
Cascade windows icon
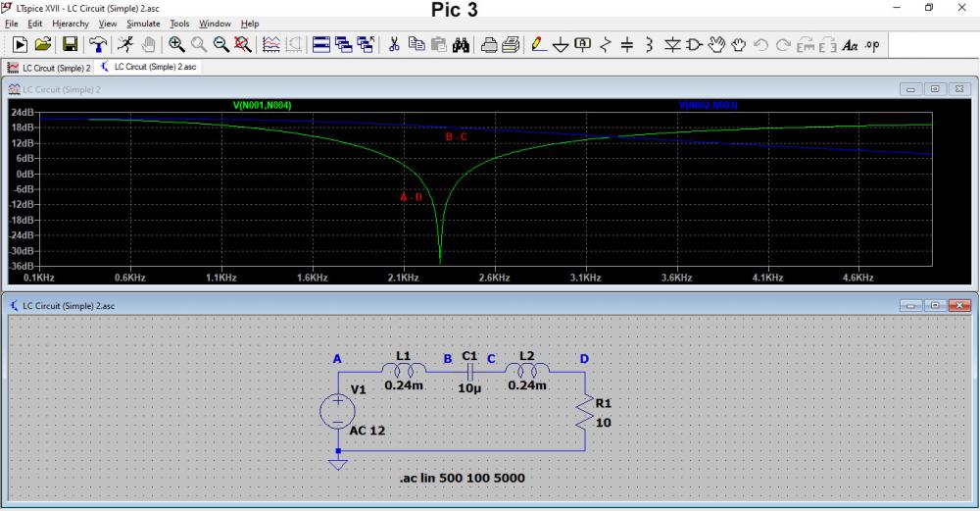point(343,44)
